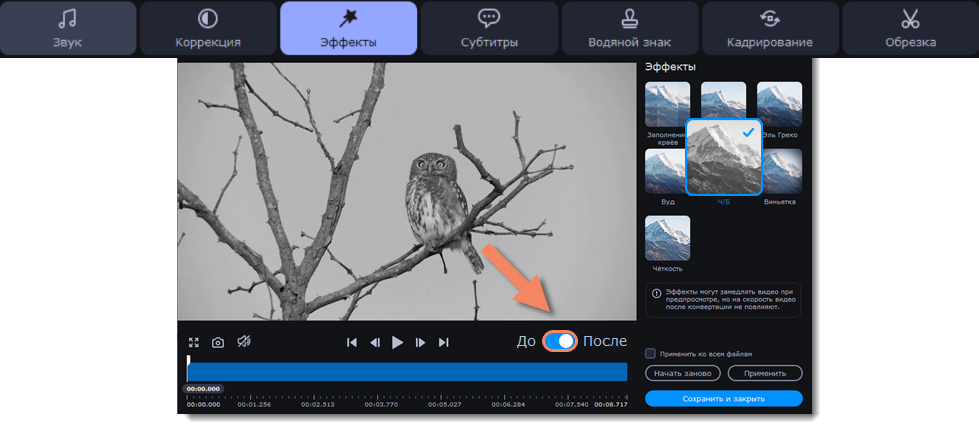Screen dimensions: 979x429
Task: Skip to the start of the video
Action: tap(352, 342)
